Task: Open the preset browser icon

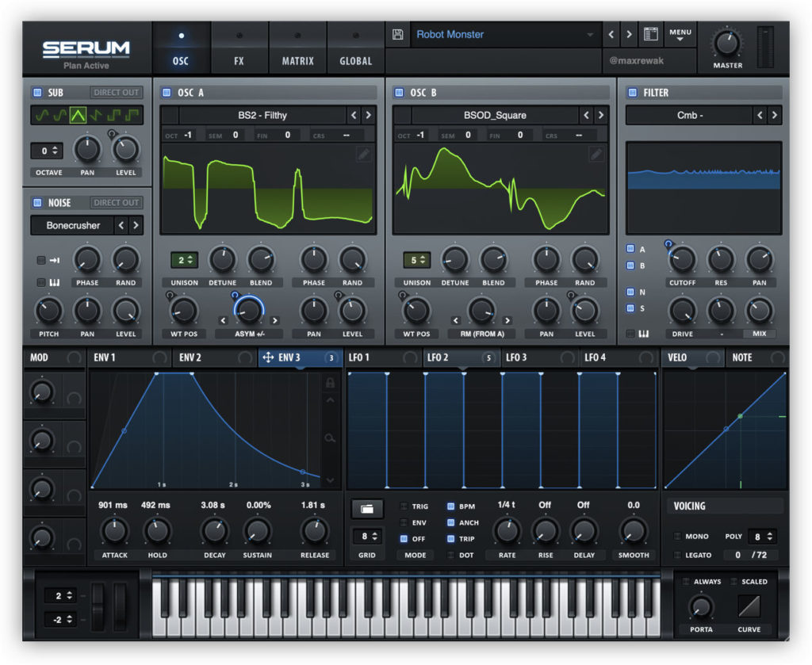Action: pyautogui.click(x=651, y=35)
